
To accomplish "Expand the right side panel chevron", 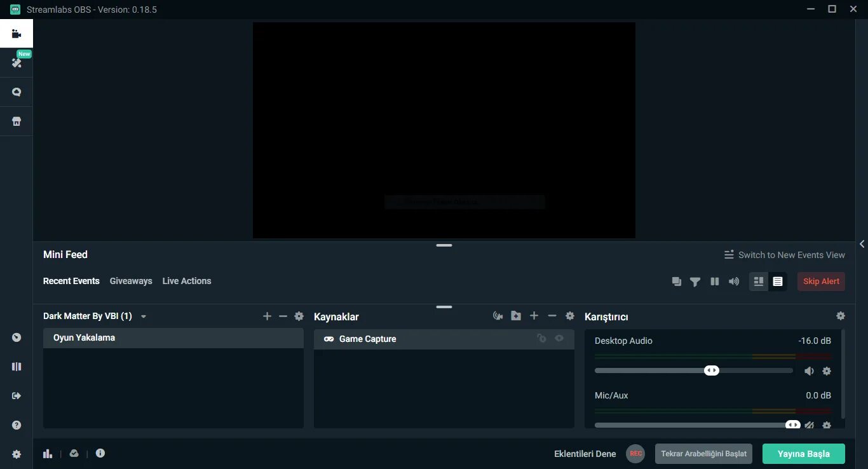I will 862,244.
